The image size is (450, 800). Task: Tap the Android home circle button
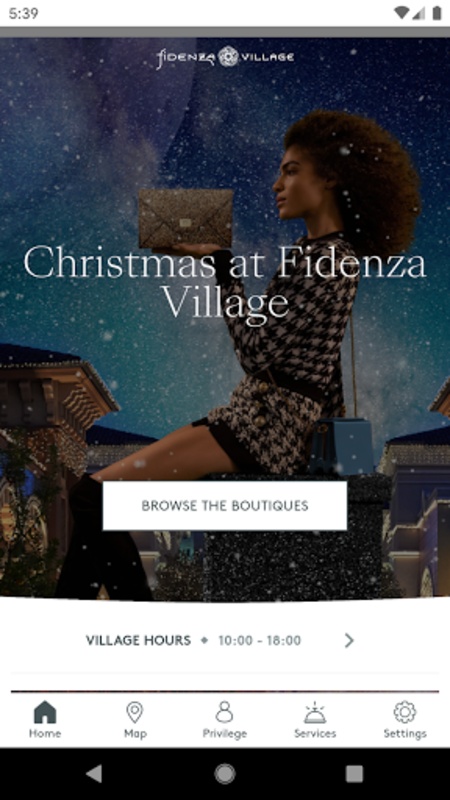tap(225, 774)
